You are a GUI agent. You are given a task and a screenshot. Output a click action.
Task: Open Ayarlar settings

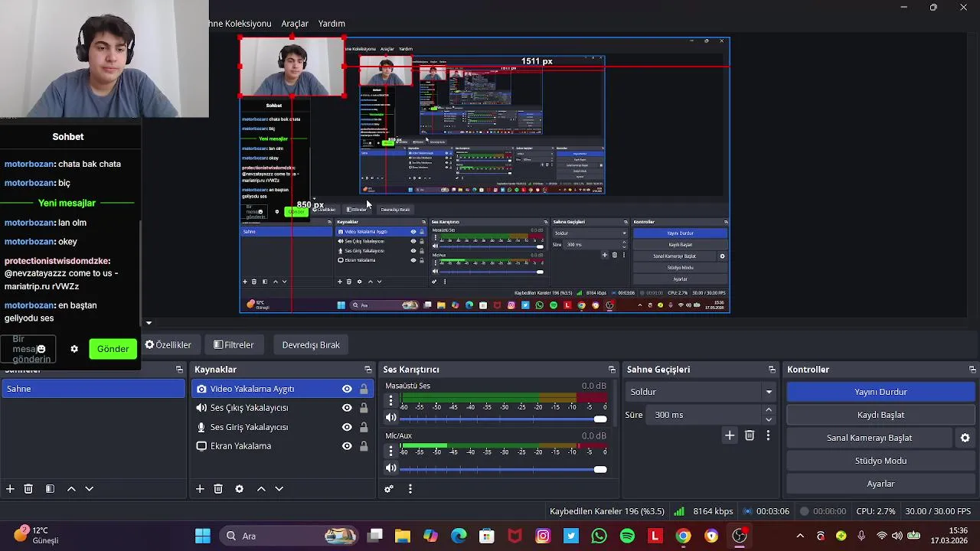click(880, 484)
